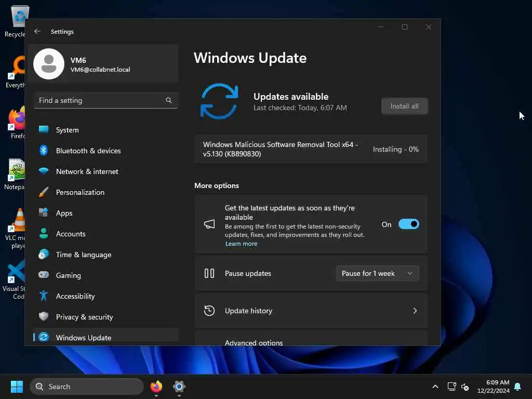Click the Malicious Software Removal Tool update row
Image resolution: width=532 pixels, height=399 pixels.
click(311, 149)
